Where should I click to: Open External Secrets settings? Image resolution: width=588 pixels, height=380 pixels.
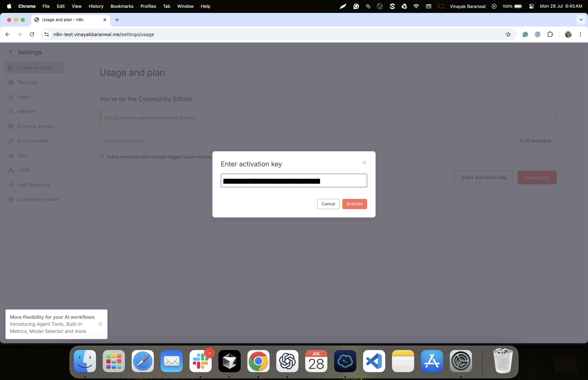pyautogui.click(x=36, y=126)
